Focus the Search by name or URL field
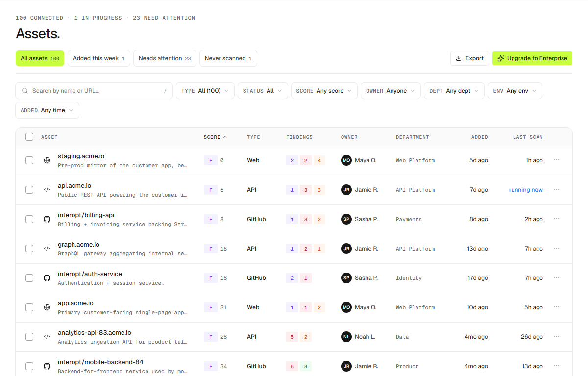 [x=94, y=91]
